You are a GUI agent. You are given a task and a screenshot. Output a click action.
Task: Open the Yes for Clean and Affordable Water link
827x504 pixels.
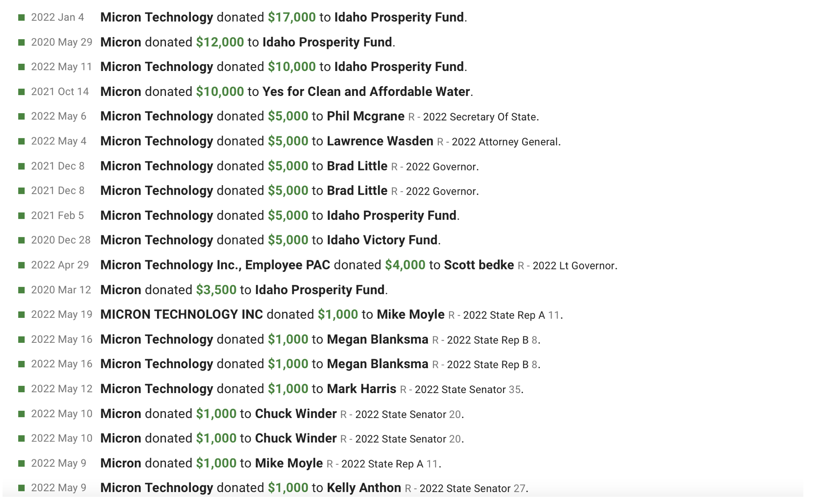(366, 92)
